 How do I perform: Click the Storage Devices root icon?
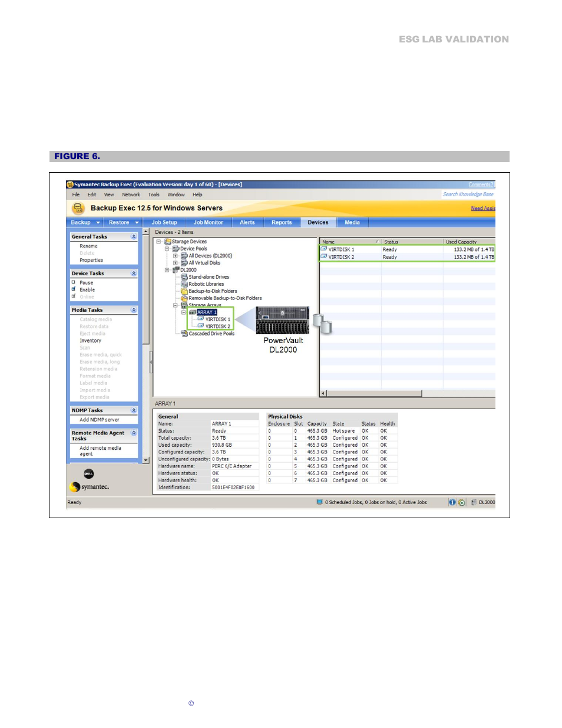(168, 242)
